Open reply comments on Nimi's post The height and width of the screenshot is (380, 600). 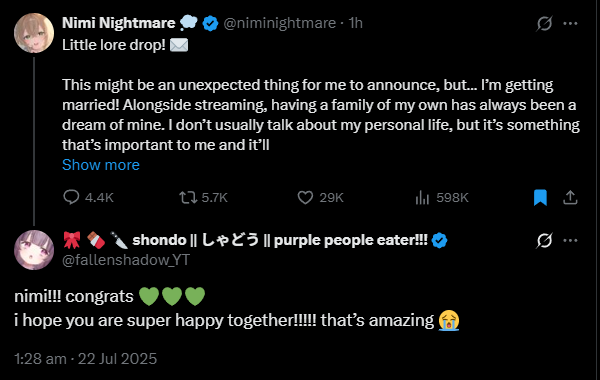(88, 197)
